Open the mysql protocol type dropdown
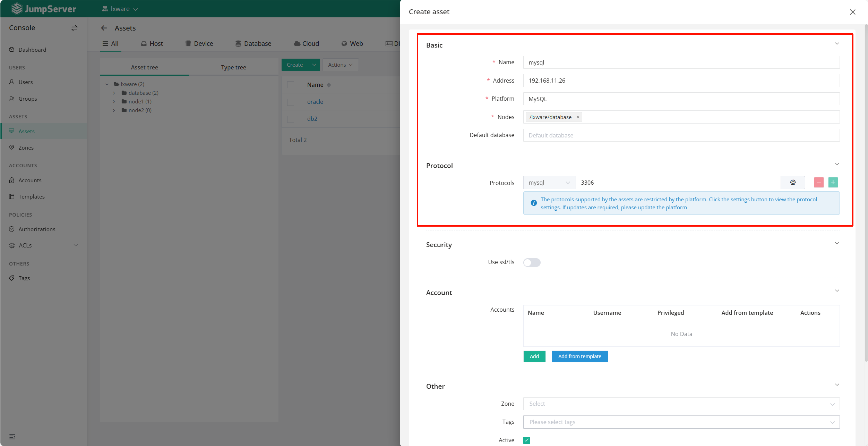 pyautogui.click(x=549, y=183)
